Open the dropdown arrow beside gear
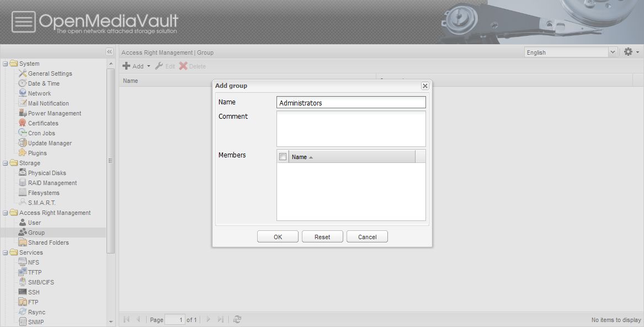 637,52
